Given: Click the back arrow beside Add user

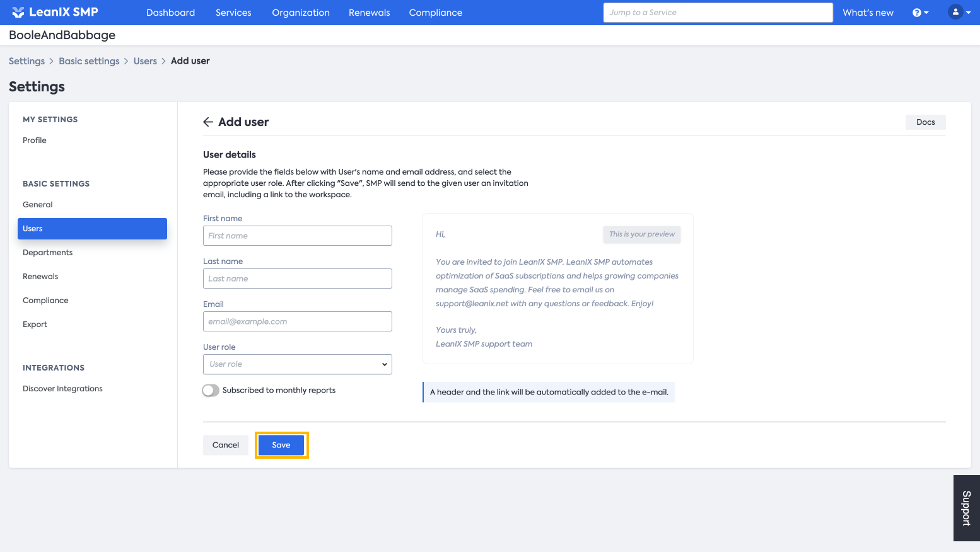Looking at the screenshot, I should [208, 122].
